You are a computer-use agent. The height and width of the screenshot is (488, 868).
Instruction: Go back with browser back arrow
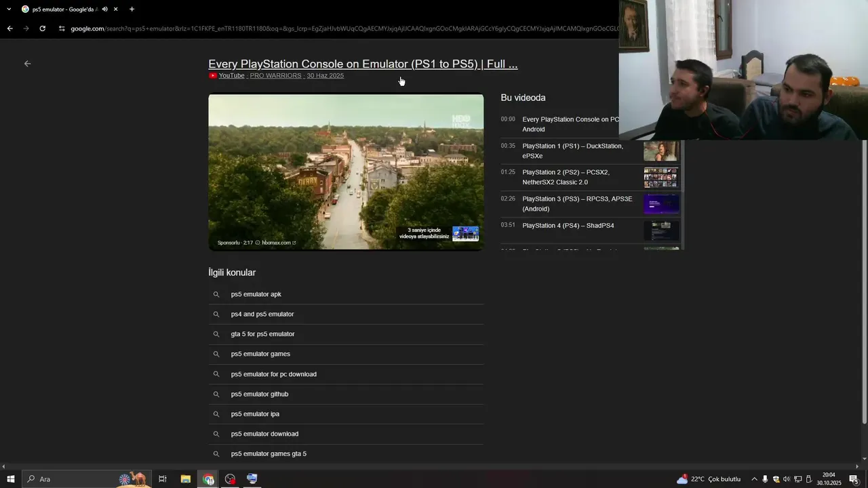pos(9,28)
